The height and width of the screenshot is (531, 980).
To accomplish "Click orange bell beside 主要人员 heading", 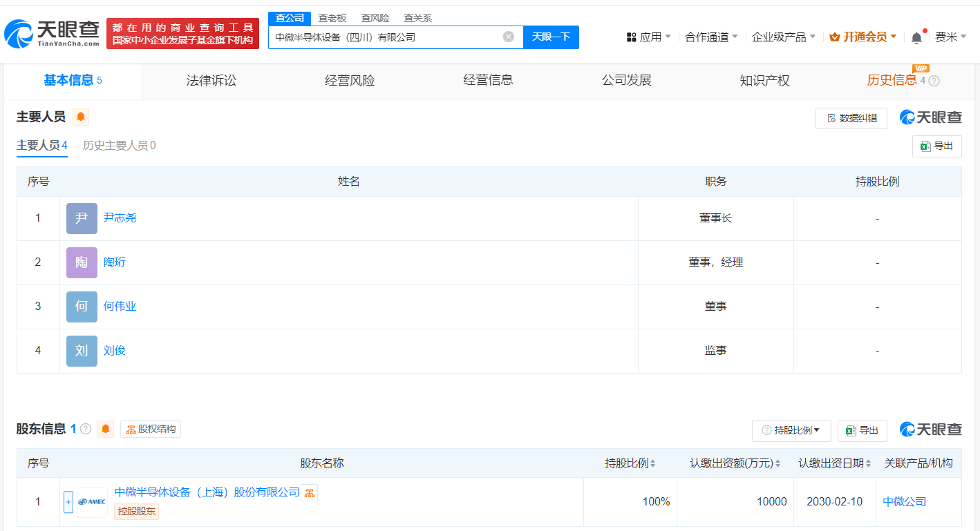I will pyautogui.click(x=81, y=117).
